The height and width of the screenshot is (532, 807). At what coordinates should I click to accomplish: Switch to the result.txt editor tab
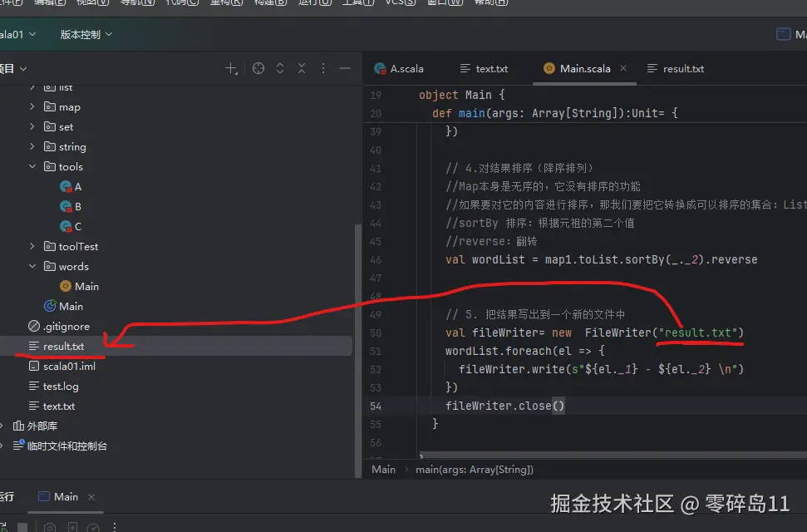(676, 68)
